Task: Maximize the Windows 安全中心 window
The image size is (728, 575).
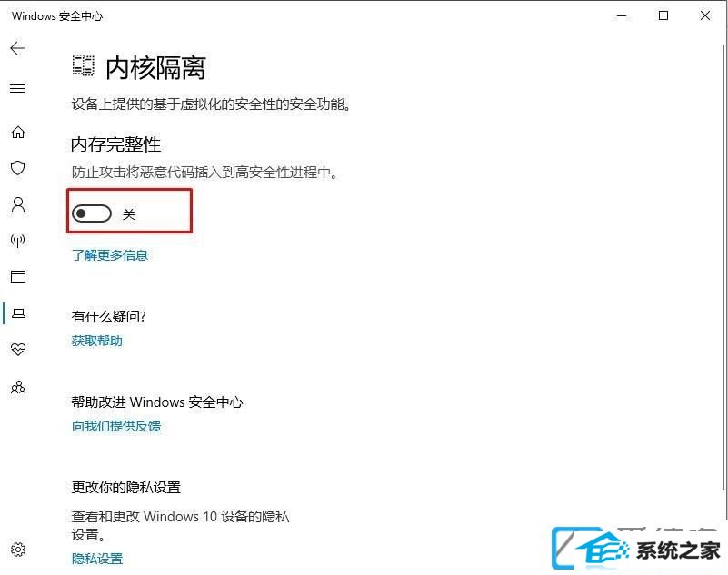Action: tap(663, 15)
